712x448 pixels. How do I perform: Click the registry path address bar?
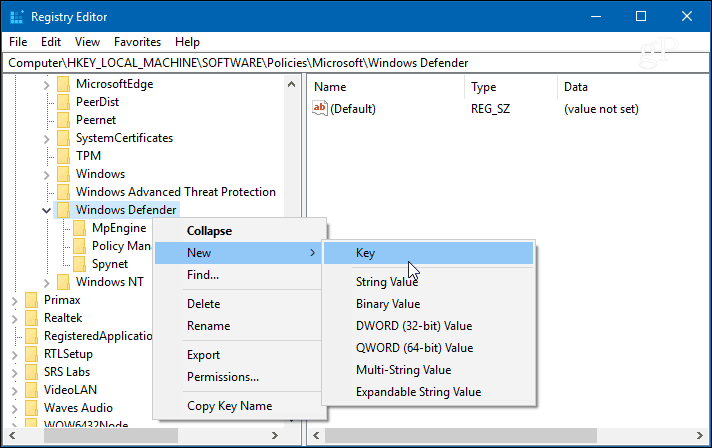[x=356, y=63]
